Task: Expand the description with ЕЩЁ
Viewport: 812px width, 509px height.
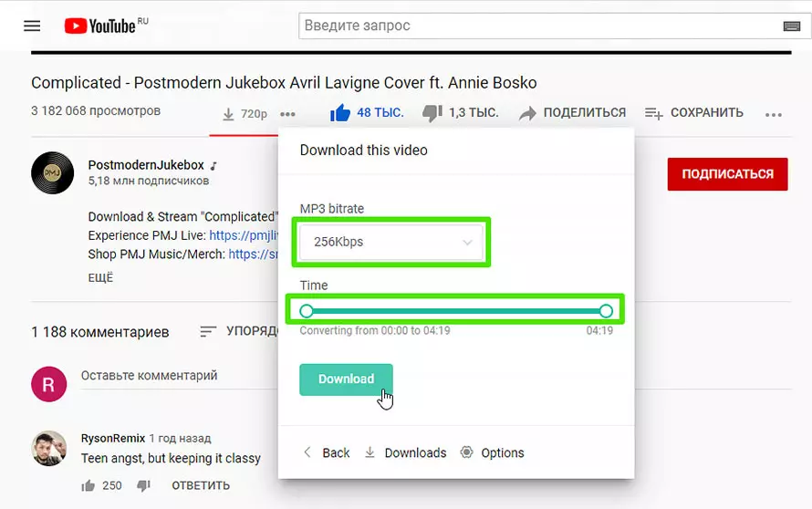Action: pos(100,277)
